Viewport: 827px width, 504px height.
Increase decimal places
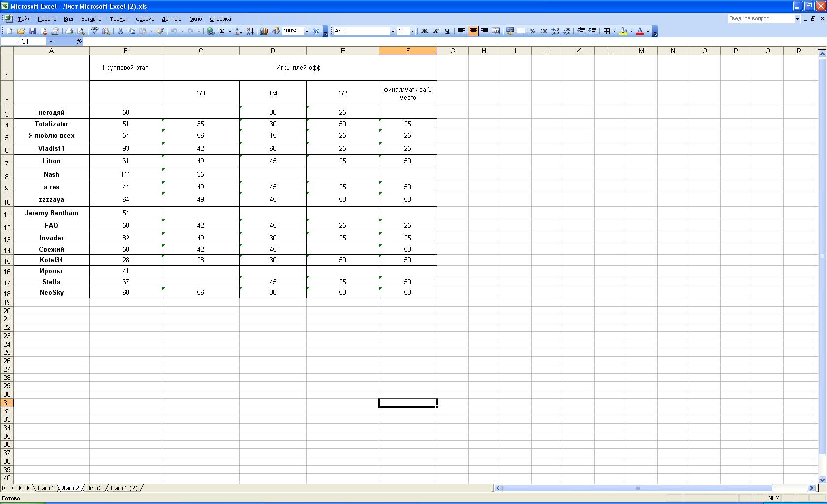point(555,31)
